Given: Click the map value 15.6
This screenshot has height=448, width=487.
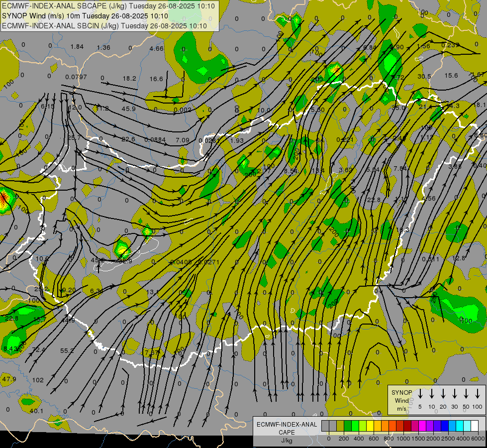Looking at the screenshot, I should (x=451, y=75).
